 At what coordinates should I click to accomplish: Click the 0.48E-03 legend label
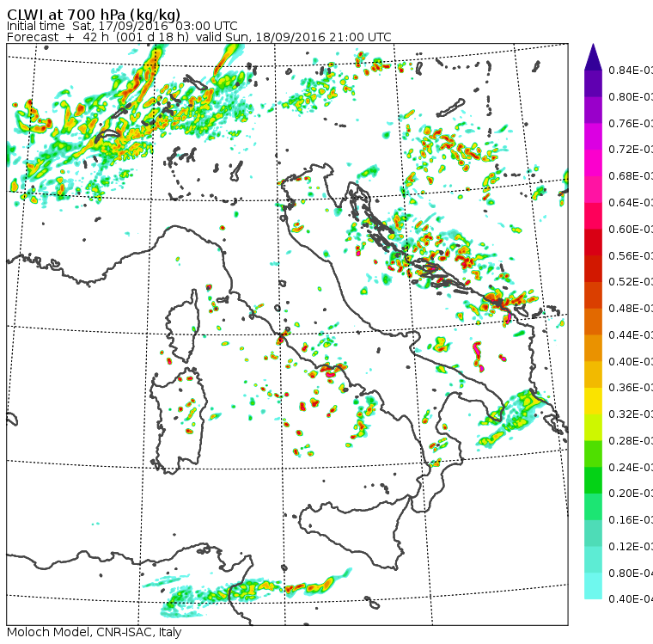631,309
